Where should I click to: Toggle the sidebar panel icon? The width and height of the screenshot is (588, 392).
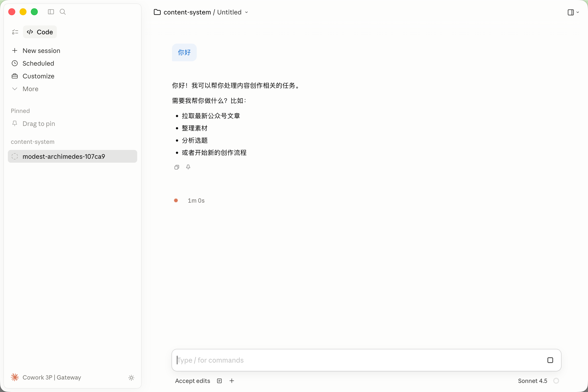click(51, 12)
